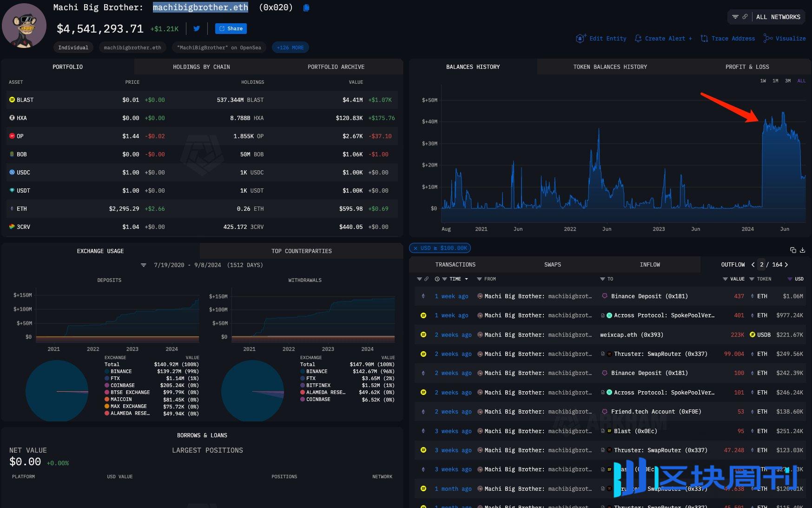Click the HXA token icon
This screenshot has height=508, width=812.
point(12,118)
